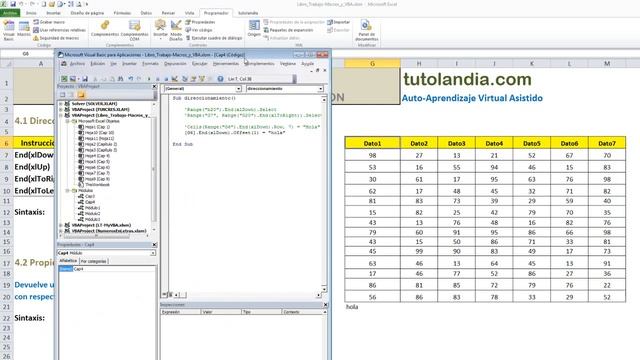Switch to the Fórmulas ribbon tab
This screenshot has width=640, height=360.
122,13
